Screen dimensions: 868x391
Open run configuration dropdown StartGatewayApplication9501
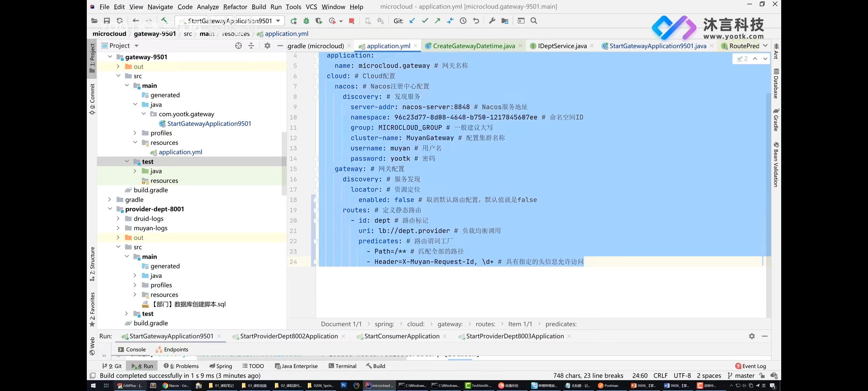click(x=229, y=21)
